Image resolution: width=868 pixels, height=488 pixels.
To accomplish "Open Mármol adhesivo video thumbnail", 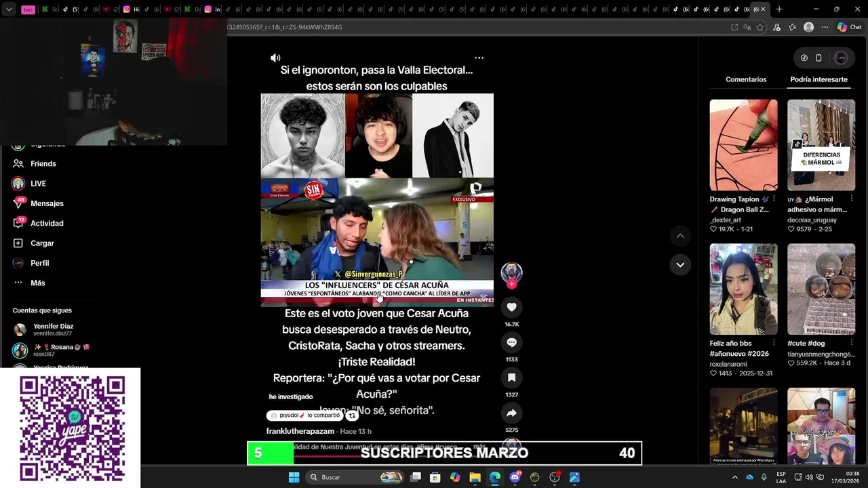I will tap(821, 145).
